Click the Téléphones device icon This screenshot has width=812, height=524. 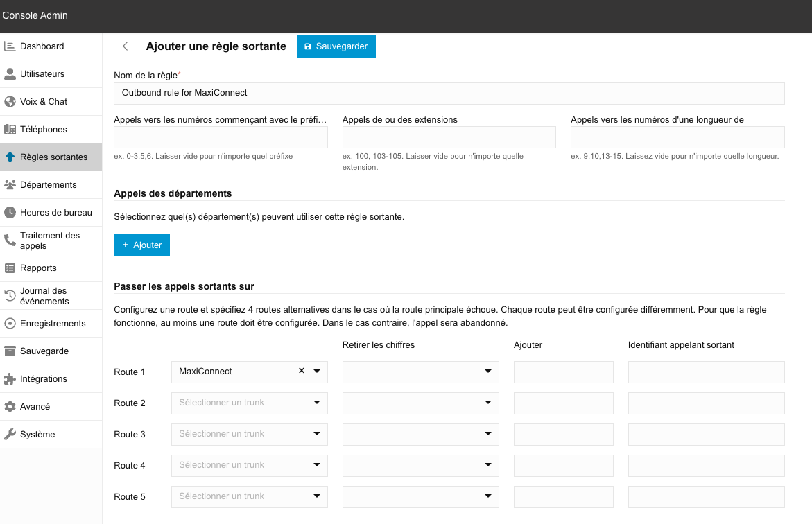(10, 130)
